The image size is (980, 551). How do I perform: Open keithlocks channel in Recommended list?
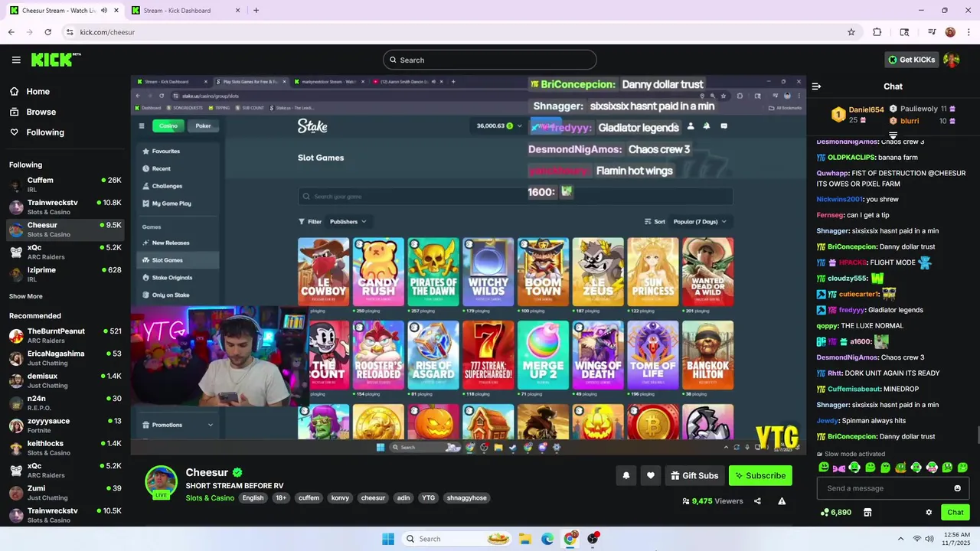(x=65, y=448)
